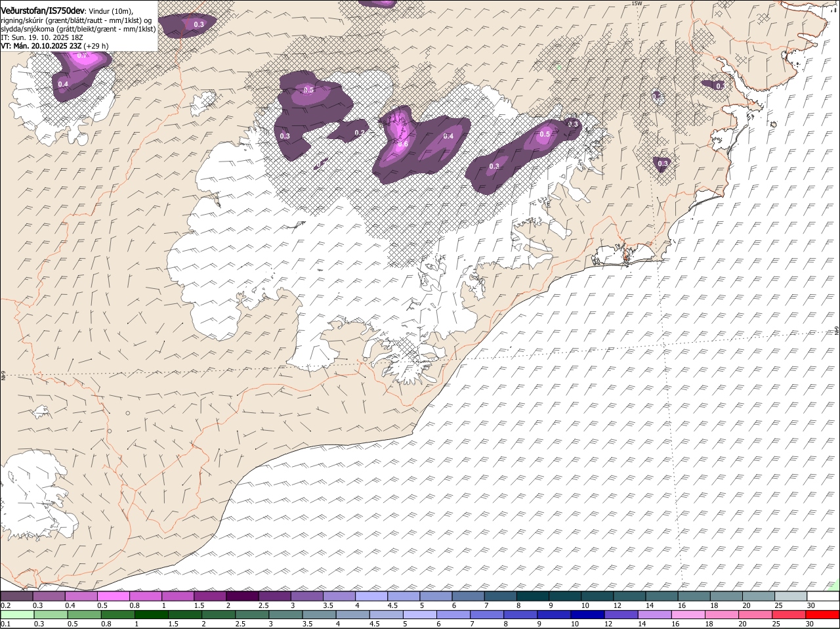Viewport: 840px width, 629px height.
Task: Select the darkest green lower swatch between 1 and 1.5
Action: 152,615
